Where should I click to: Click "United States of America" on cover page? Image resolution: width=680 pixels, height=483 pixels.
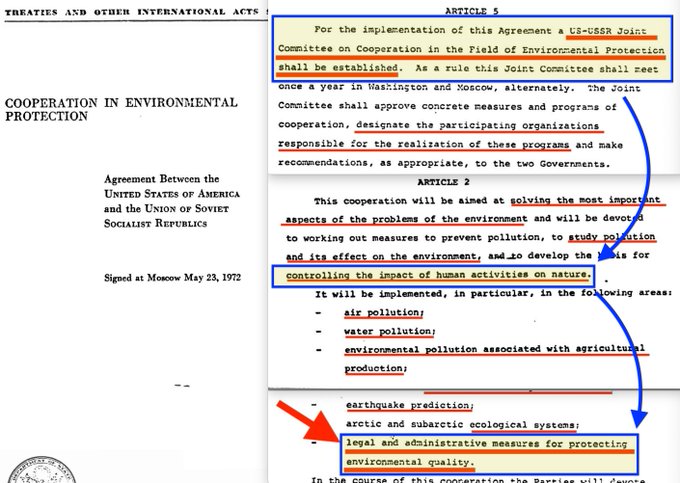click(x=172, y=194)
